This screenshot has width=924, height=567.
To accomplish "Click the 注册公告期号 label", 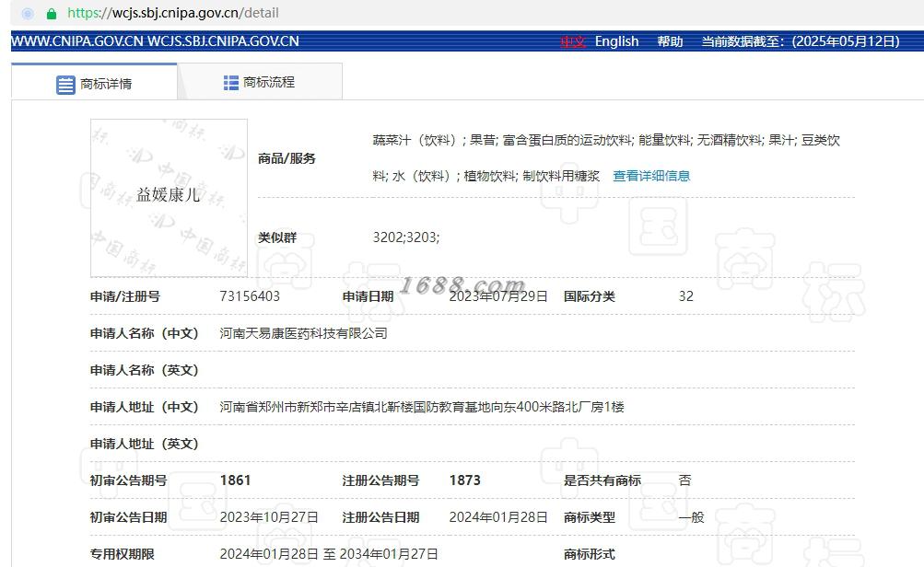I will (380, 480).
